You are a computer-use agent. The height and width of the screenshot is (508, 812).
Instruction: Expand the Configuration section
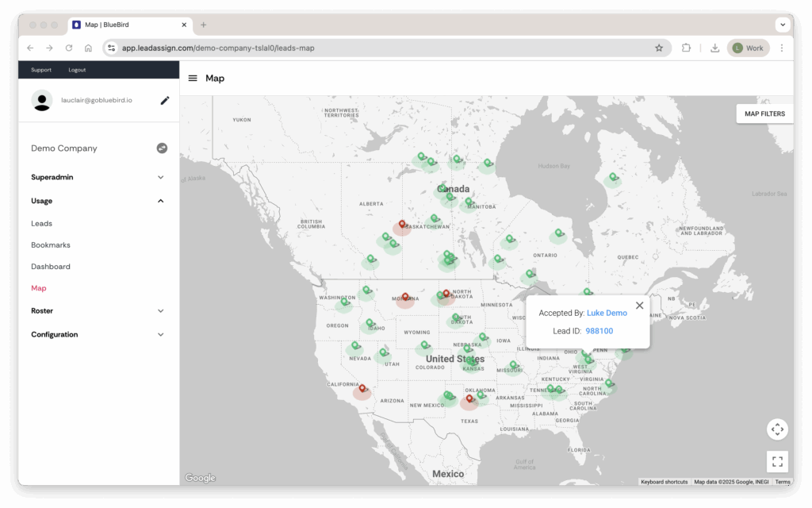point(160,335)
